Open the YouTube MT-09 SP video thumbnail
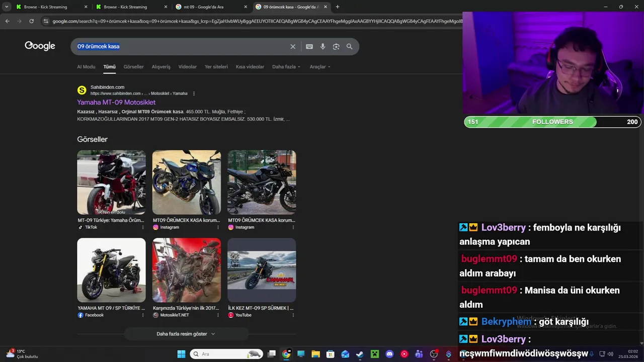Screen dimensions: 644x362 tap(262, 270)
